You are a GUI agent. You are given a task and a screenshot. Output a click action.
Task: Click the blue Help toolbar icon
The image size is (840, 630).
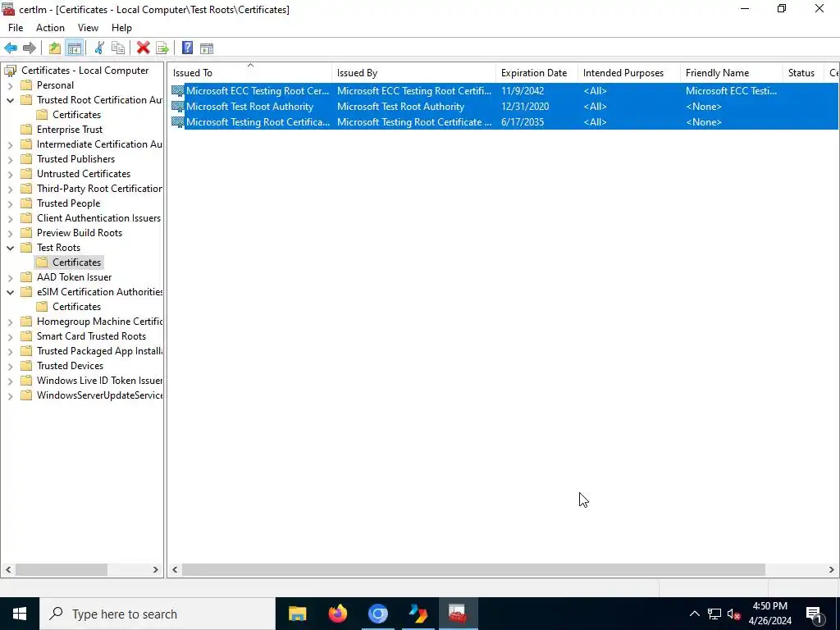click(188, 48)
